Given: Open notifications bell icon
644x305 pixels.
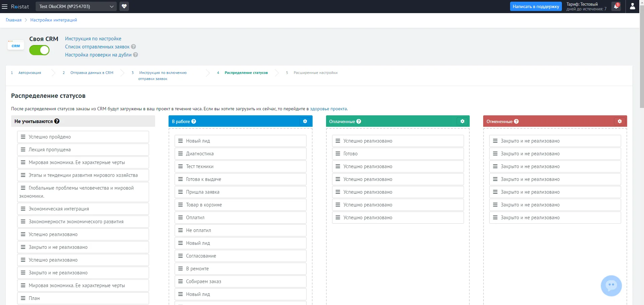Looking at the screenshot, I should tap(616, 6).
